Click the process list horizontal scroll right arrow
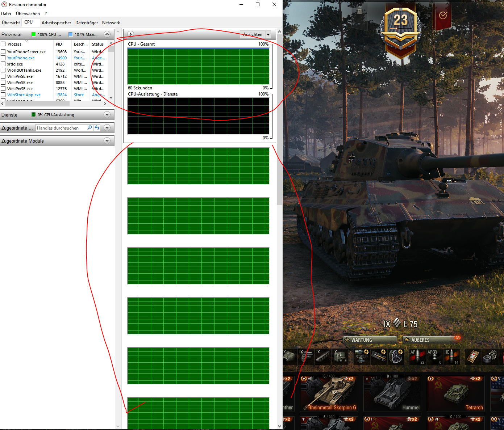This screenshot has width=504, height=430. pos(105,104)
